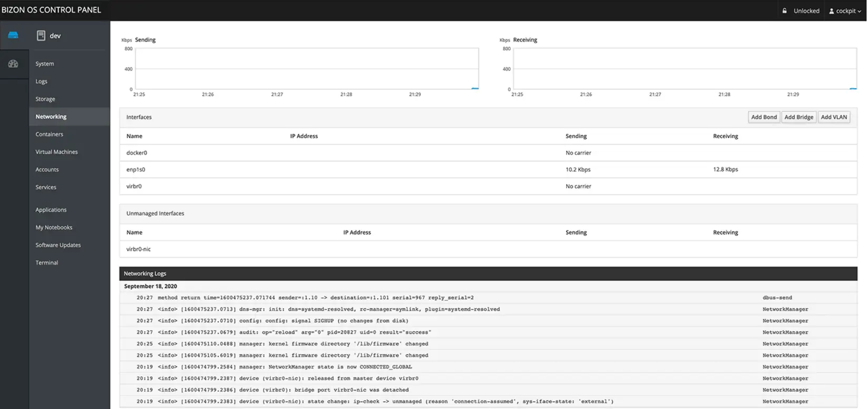Open My Notebooks

tap(54, 228)
